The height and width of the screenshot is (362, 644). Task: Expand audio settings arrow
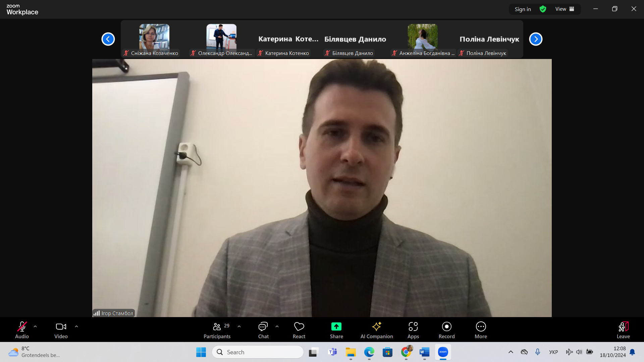click(35, 326)
